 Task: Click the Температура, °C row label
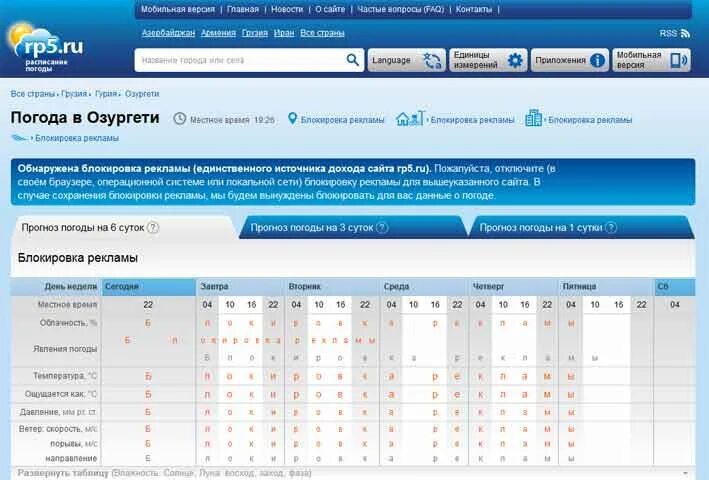[65, 376]
